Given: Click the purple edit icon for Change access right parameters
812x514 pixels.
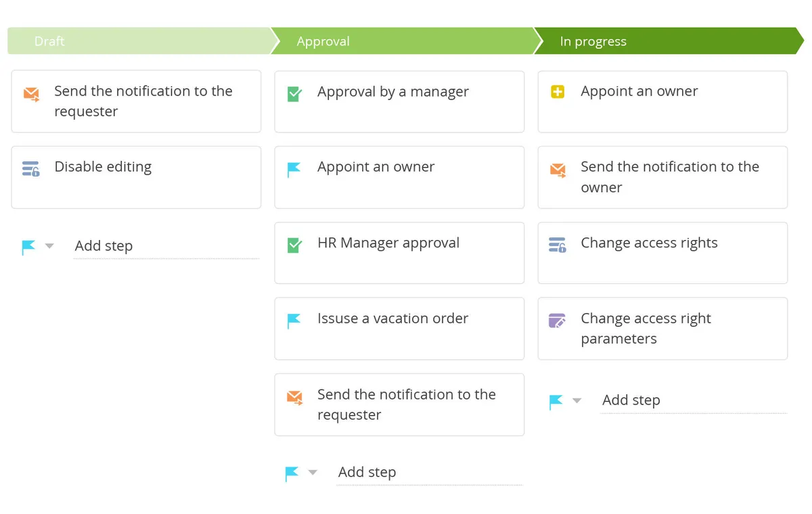Looking at the screenshot, I should 557,321.
